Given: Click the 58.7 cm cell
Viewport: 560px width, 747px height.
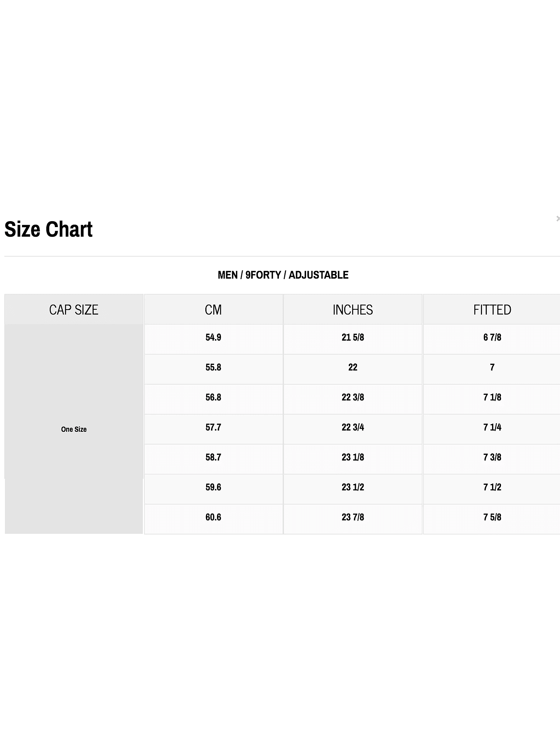Looking at the screenshot, I should coord(213,458).
